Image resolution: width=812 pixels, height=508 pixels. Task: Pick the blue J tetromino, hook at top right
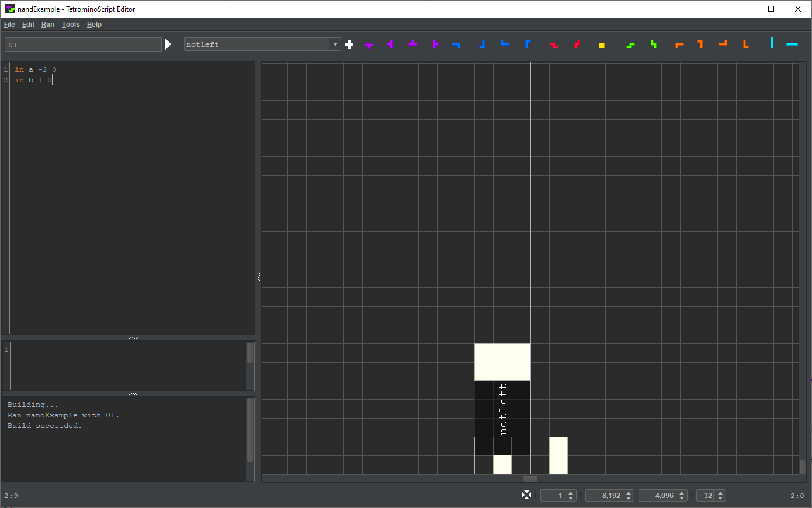[528, 44]
